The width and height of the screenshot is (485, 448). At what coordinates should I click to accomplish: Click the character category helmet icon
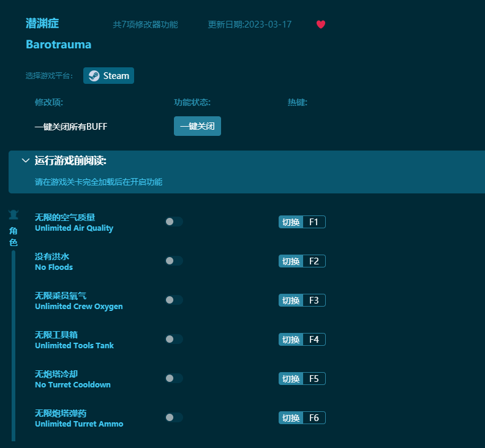click(x=13, y=215)
